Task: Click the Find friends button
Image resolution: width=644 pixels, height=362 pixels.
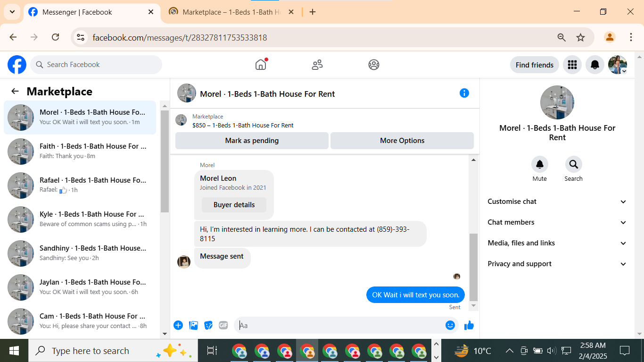Action: coord(535,65)
